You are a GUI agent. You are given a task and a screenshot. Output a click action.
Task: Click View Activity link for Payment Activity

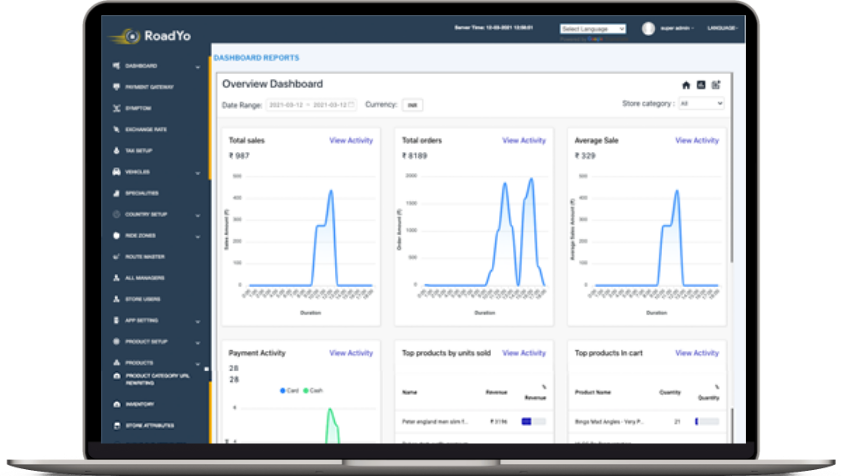(351, 353)
